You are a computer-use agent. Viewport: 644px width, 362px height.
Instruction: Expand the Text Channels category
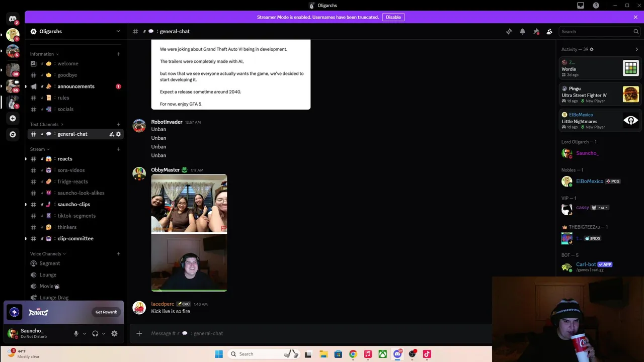click(47, 124)
